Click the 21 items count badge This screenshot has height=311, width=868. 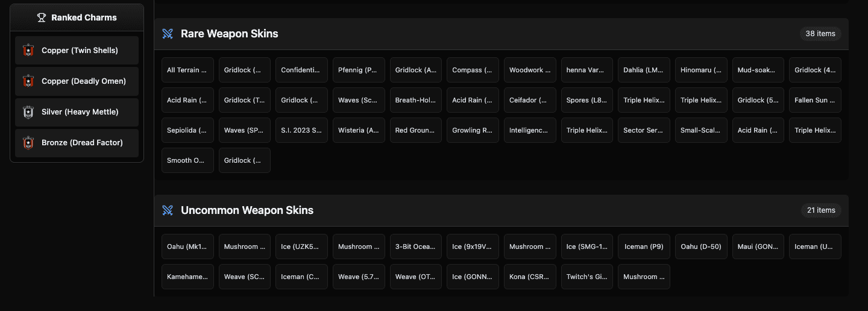pyautogui.click(x=820, y=210)
